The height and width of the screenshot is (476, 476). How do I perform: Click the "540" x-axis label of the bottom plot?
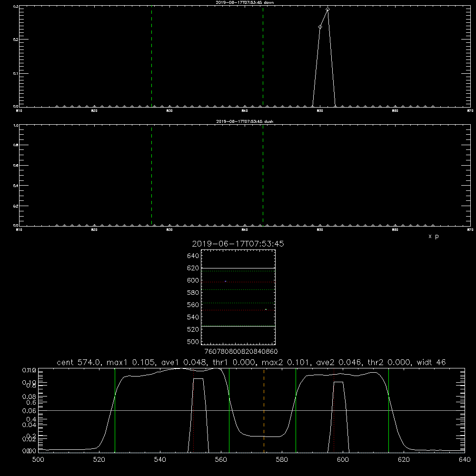pos(160,460)
